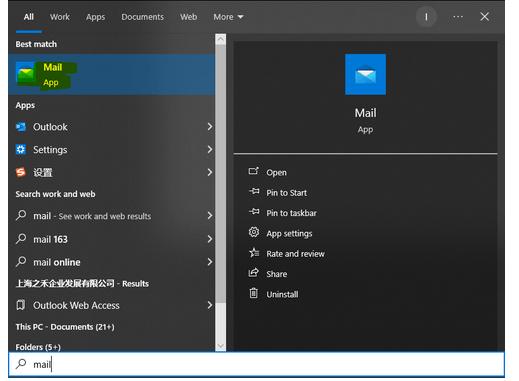Screen dimensions: 519x381
Task: Select the 'mail online' suggestion text
Action: (57, 262)
